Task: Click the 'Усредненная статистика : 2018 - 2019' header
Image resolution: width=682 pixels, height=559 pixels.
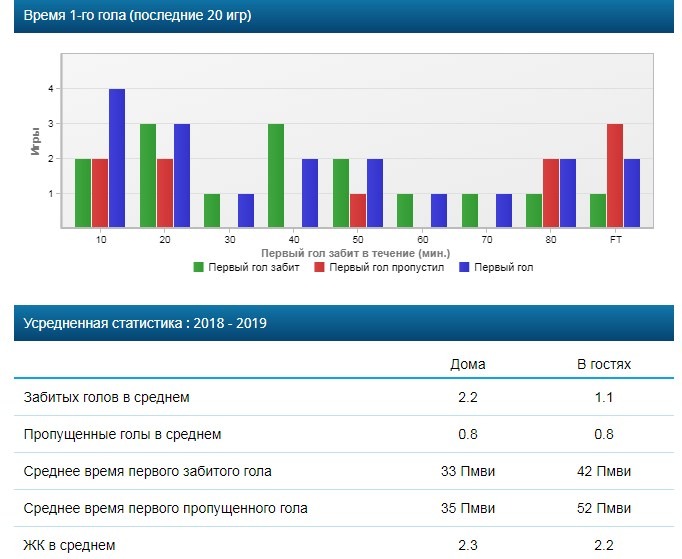Action: click(145, 323)
